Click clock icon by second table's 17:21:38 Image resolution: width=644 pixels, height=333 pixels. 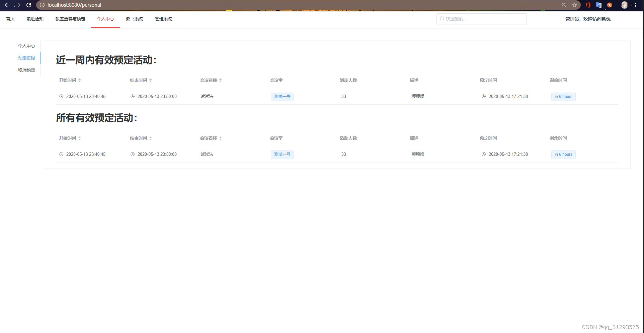pyautogui.click(x=484, y=154)
